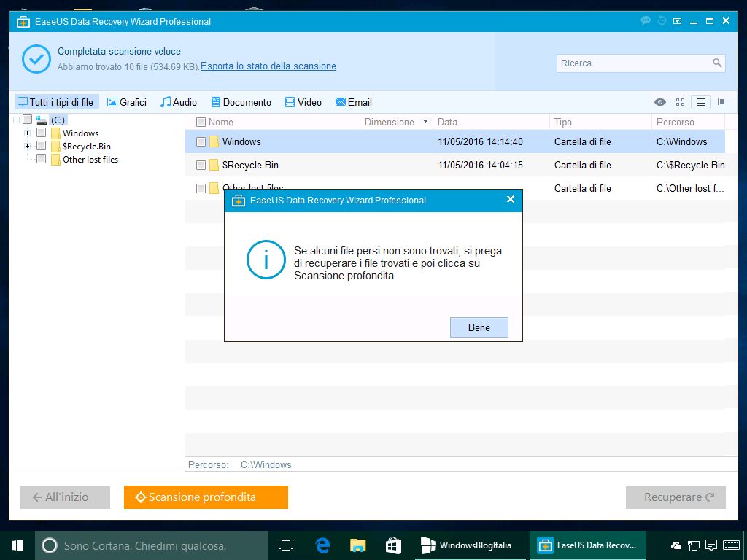Viewport: 747px width, 560px height.
Task: Switch to the preview pane view icon
Action: pyautogui.click(x=721, y=102)
